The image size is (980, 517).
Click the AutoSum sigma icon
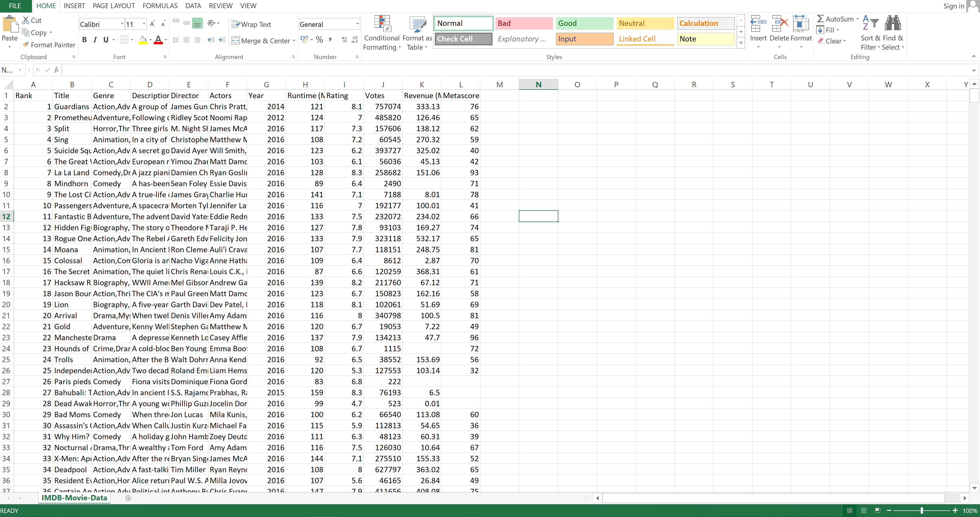pos(820,19)
